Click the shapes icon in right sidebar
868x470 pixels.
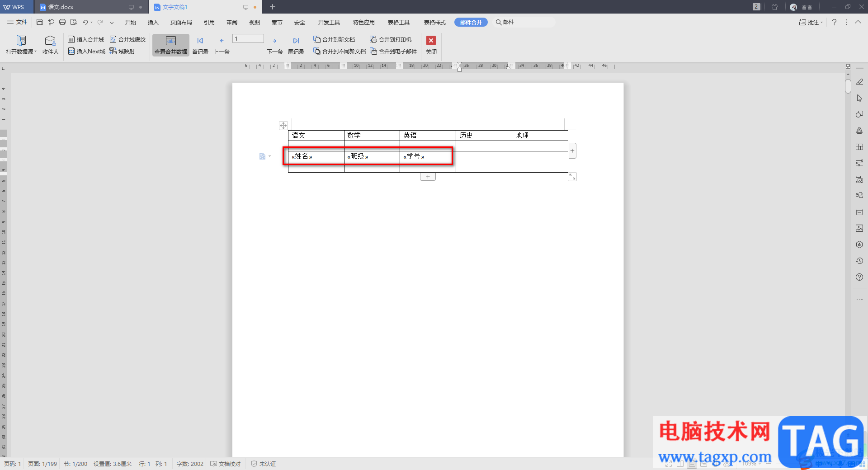[859, 114]
